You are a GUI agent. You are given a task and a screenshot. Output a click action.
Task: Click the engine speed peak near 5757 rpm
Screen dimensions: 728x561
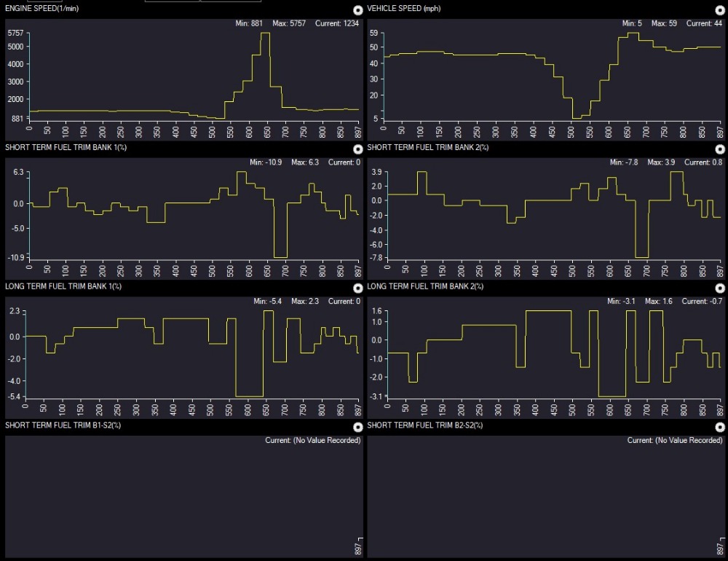[265, 34]
